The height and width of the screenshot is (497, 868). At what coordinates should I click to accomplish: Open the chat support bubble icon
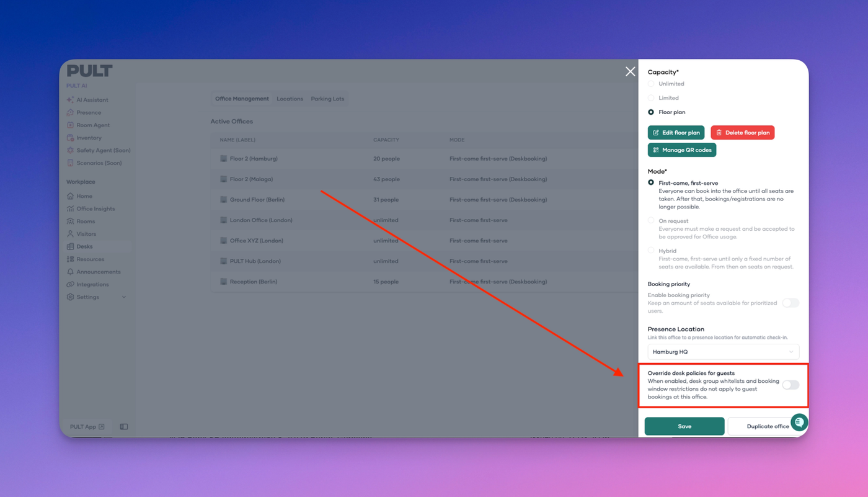[799, 423]
